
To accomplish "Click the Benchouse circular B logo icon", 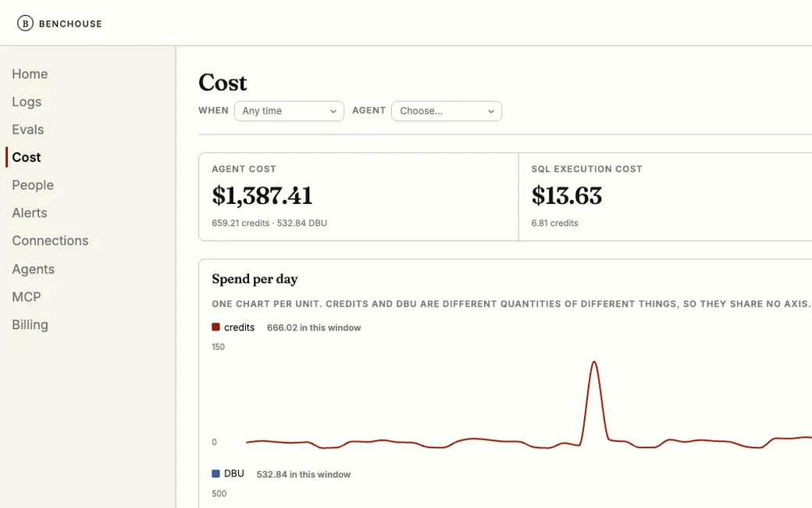I will 25,23.
